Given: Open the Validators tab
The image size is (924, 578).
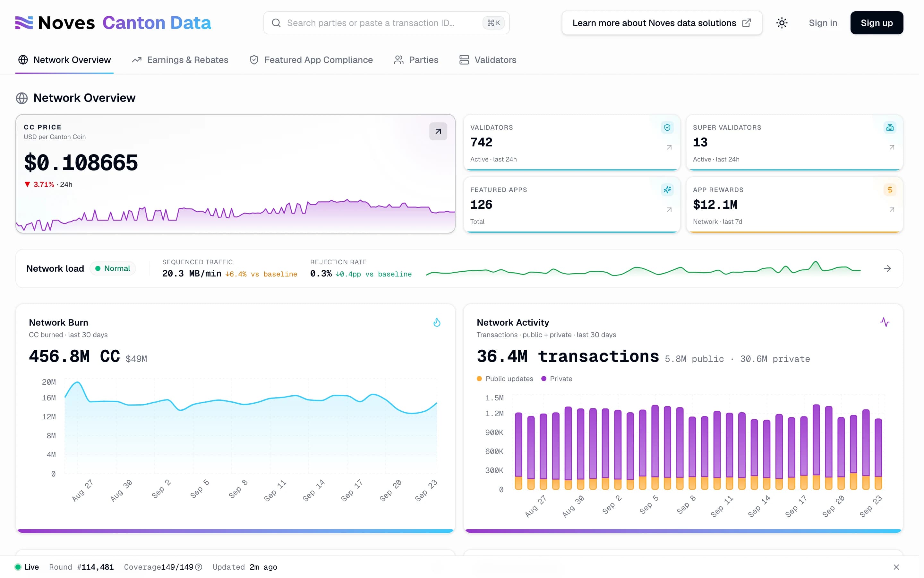Looking at the screenshot, I should tap(488, 60).
